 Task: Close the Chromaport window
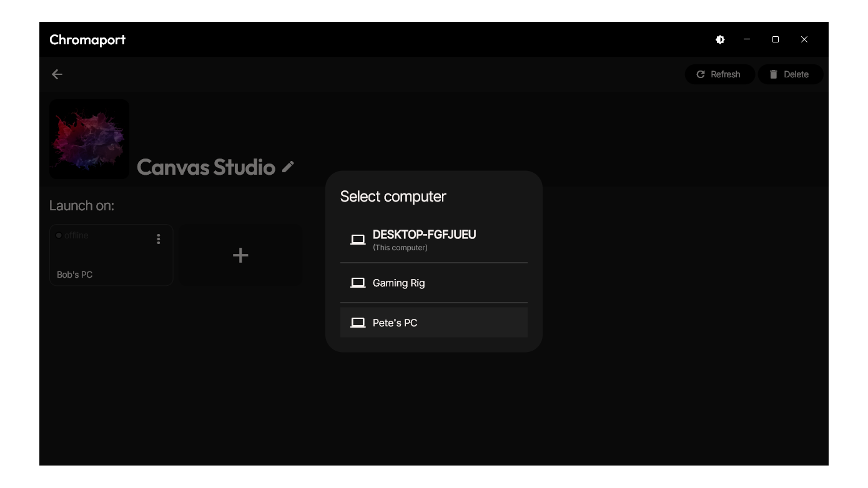tap(804, 39)
